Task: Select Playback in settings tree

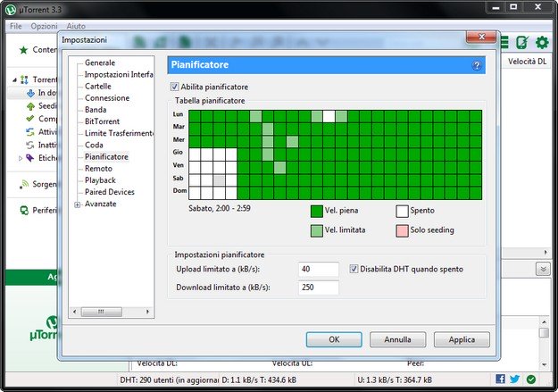Action: click(100, 180)
